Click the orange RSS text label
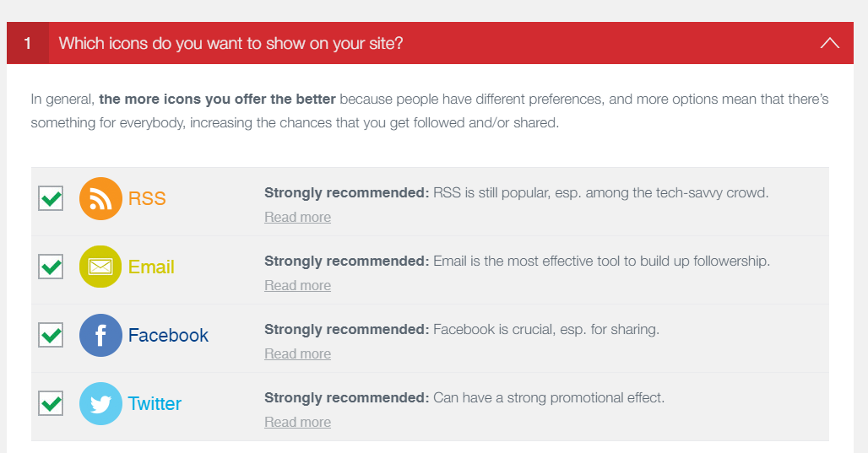The height and width of the screenshot is (453, 868). coord(147,199)
